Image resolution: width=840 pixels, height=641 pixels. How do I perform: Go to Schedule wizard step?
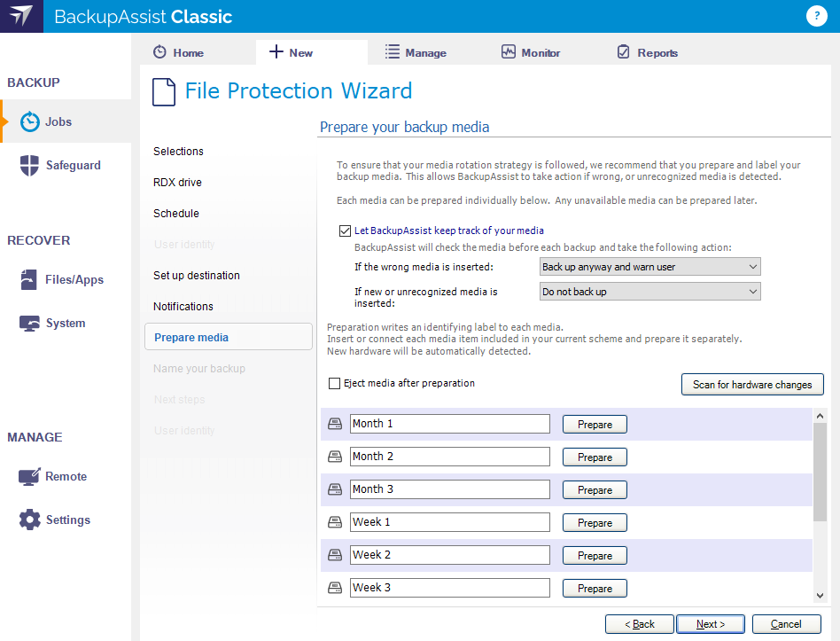point(175,214)
